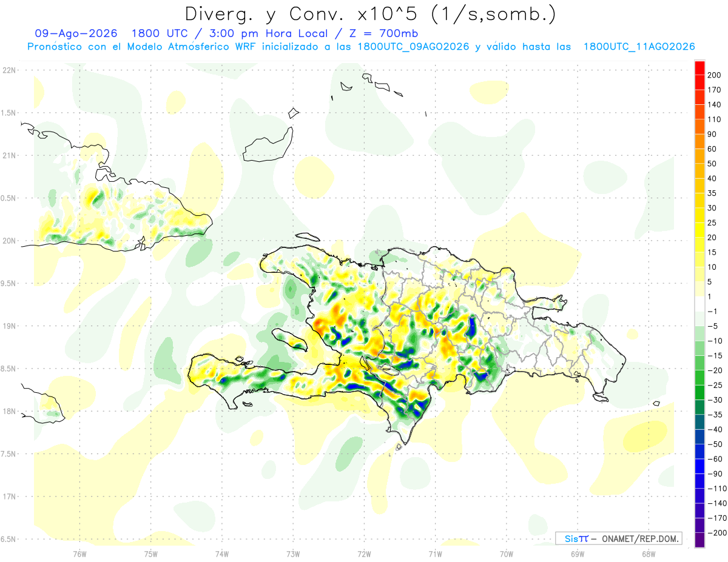The image size is (728, 562).
Task: Click the '6.5N' latitude label
Action: coord(8,540)
